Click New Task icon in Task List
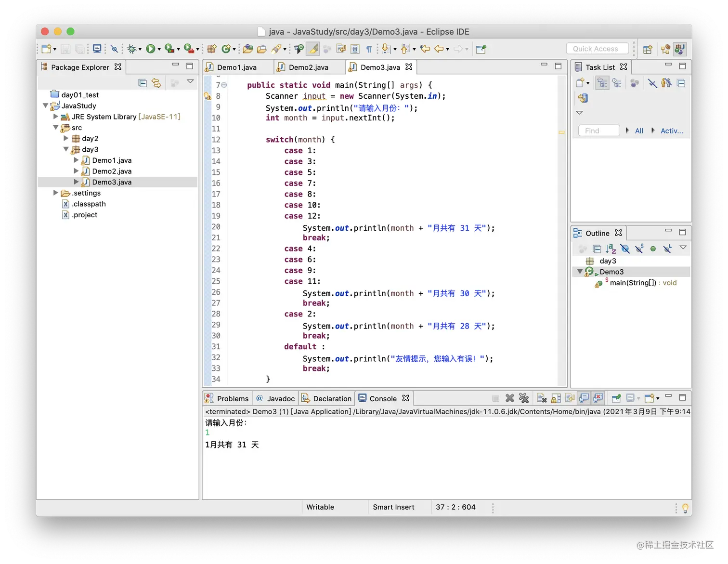Viewport: 728px width, 564px height. tap(580, 83)
